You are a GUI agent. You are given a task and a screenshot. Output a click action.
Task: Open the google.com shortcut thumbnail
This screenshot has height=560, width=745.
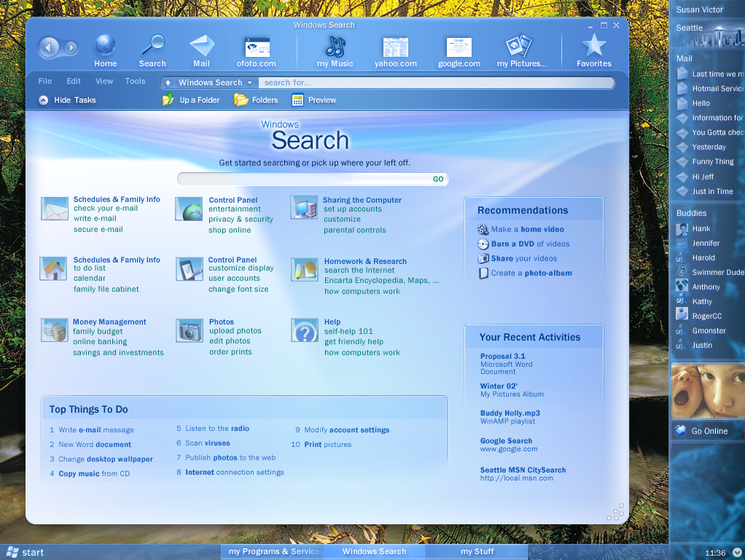[459, 47]
